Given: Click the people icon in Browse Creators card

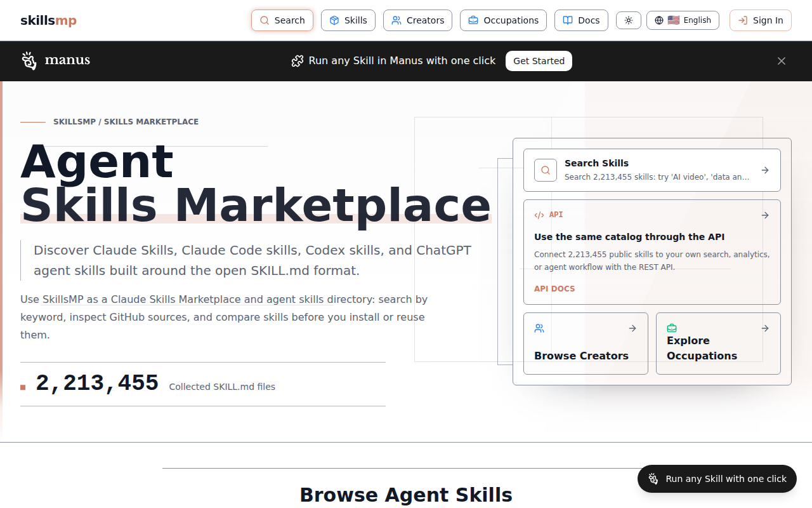Looking at the screenshot, I should point(539,328).
